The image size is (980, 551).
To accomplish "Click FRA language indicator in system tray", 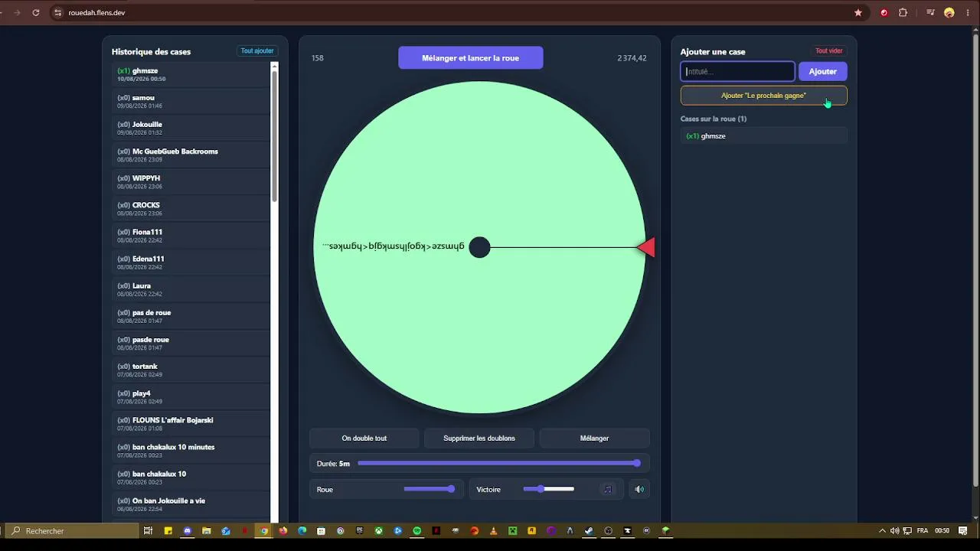I will pyautogui.click(x=923, y=530).
